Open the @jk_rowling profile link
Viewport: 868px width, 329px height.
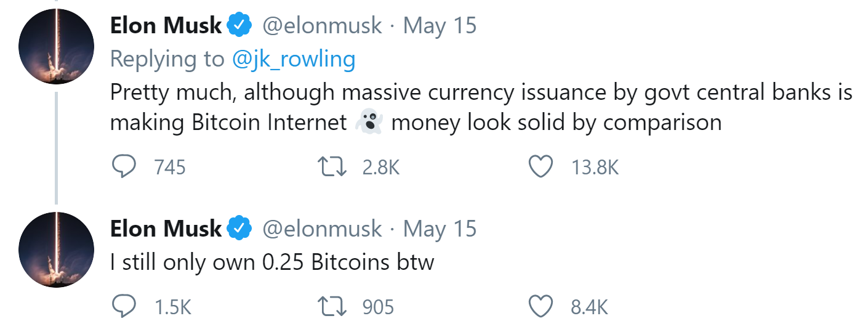[294, 59]
